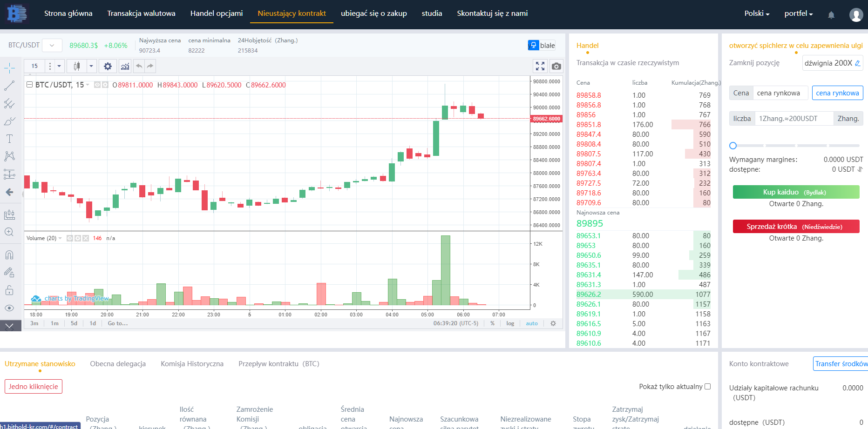The width and height of the screenshot is (868, 429).
Task: Select the text annotation tool
Action: (9, 139)
